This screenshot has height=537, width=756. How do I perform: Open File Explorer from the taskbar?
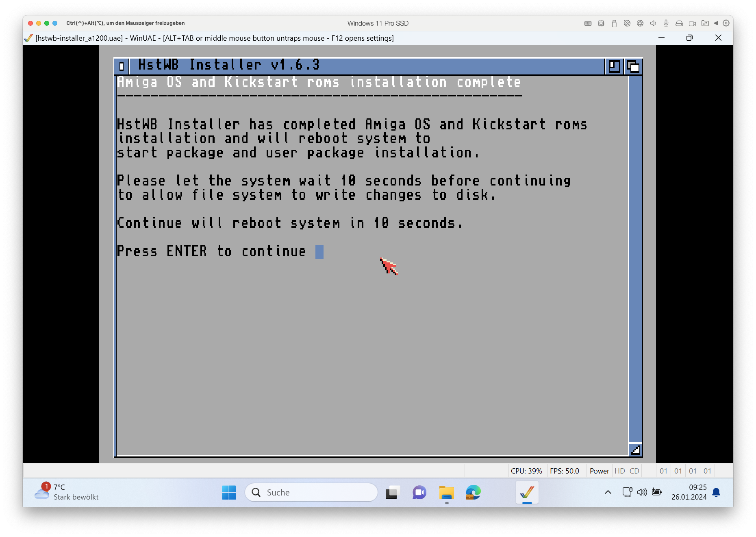point(446,492)
